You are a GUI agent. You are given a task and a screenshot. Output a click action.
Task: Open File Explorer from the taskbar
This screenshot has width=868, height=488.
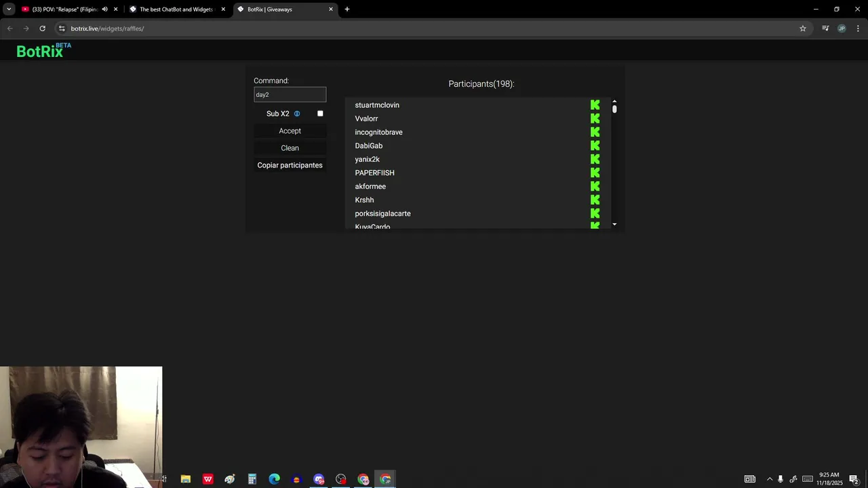[x=186, y=479]
